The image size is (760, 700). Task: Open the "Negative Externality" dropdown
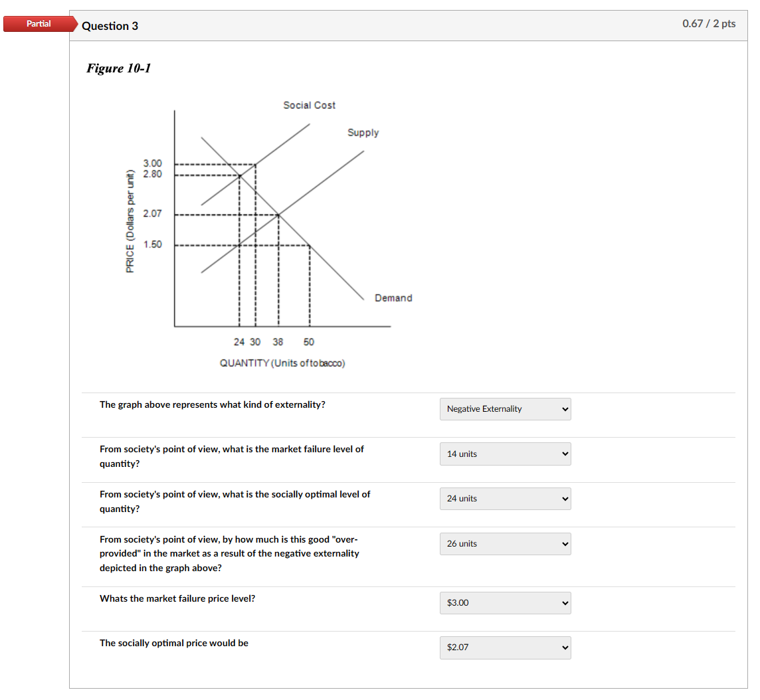click(x=505, y=408)
